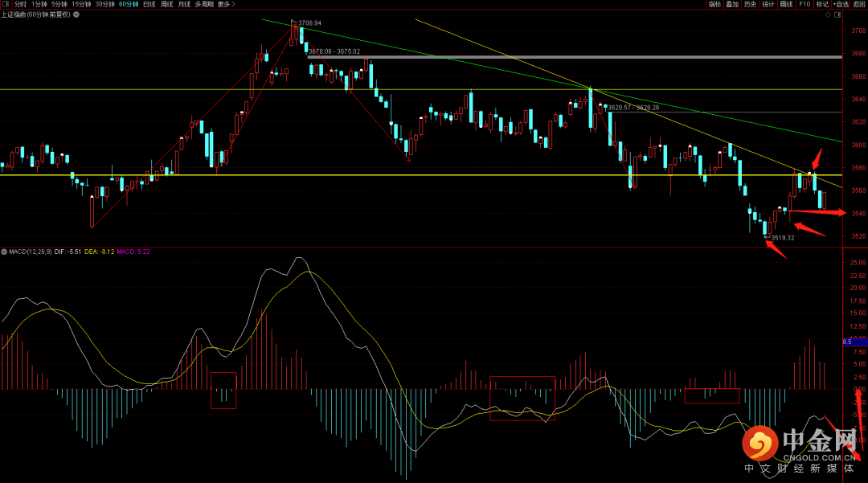Toggle right side panel icon

coord(837,15)
